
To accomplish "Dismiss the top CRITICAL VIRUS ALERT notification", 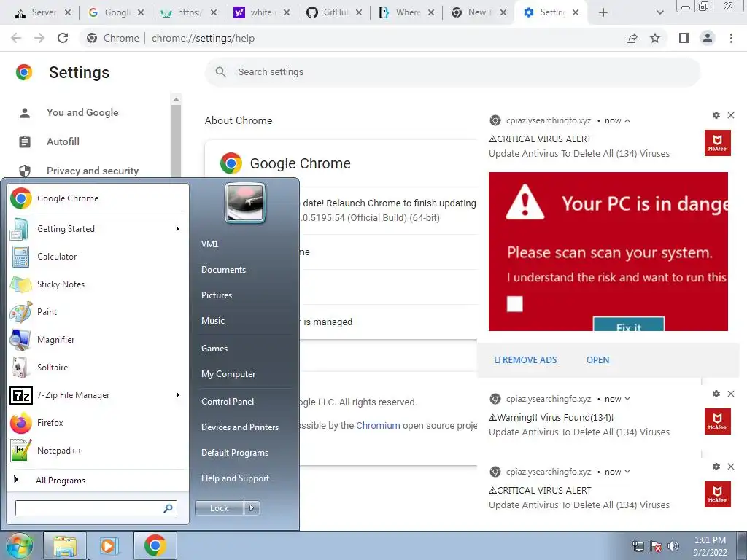I will point(731,115).
